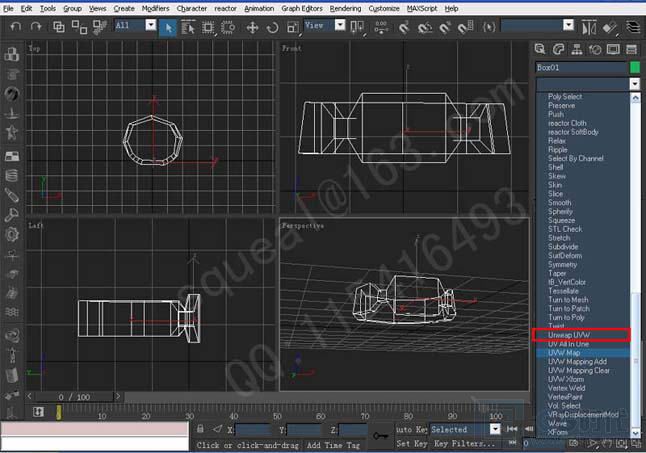Open the Display command panel tab

(613, 49)
